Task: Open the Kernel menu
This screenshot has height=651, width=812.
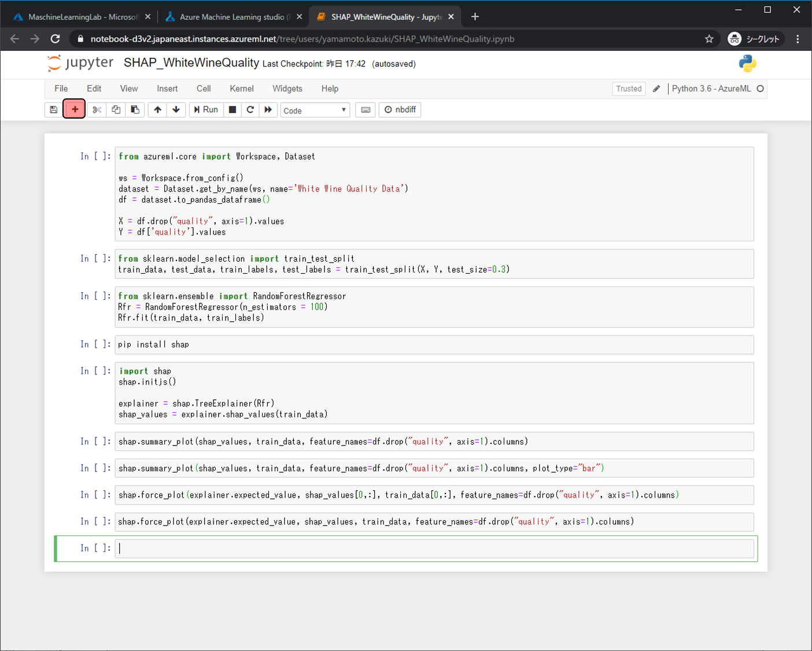Action: (x=241, y=89)
